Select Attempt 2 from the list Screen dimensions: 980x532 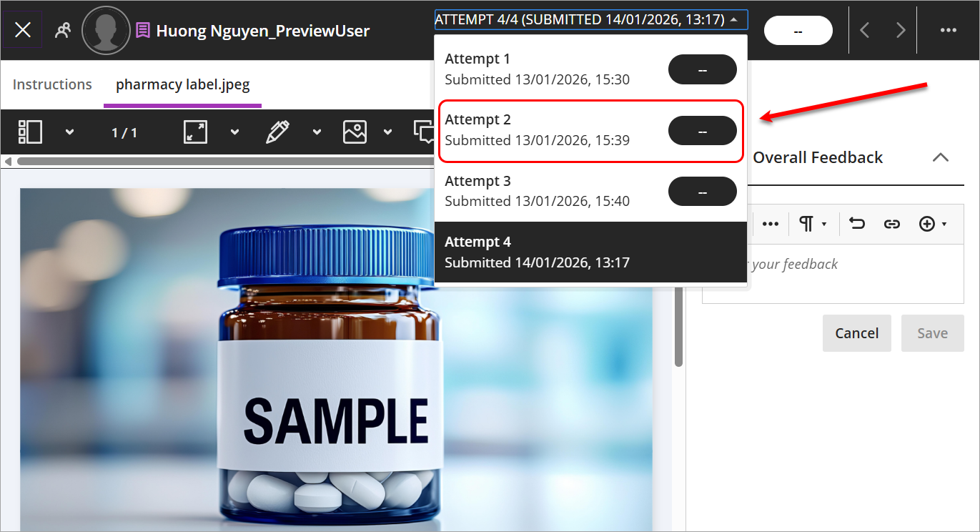[x=591, y=130]
